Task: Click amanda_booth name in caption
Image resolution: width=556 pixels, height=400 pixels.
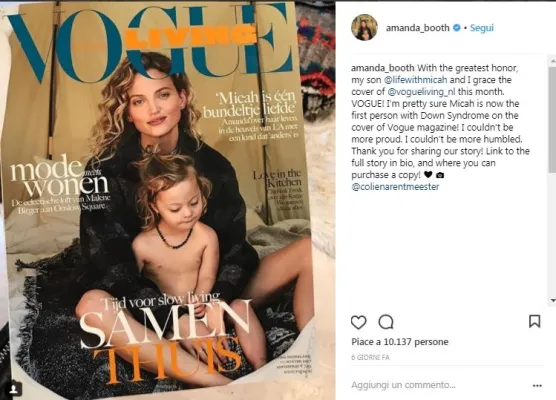Action: [383, 68]
